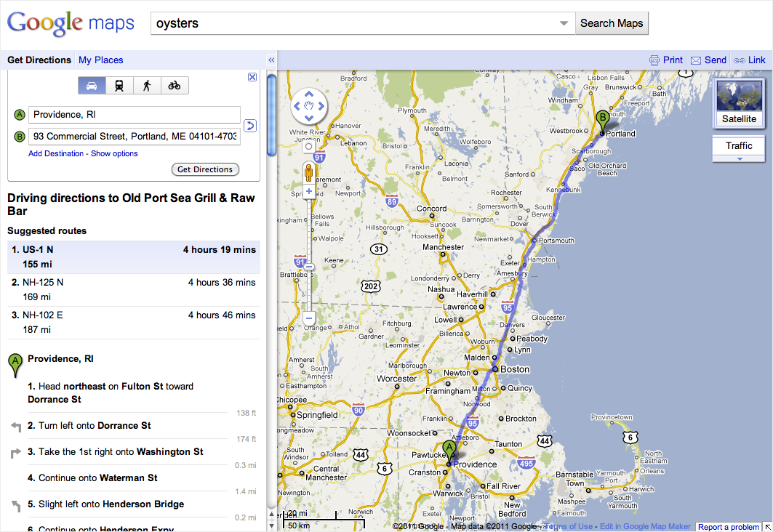
Task: Click the Get Directions button
Action: click(x=205, y=169)
